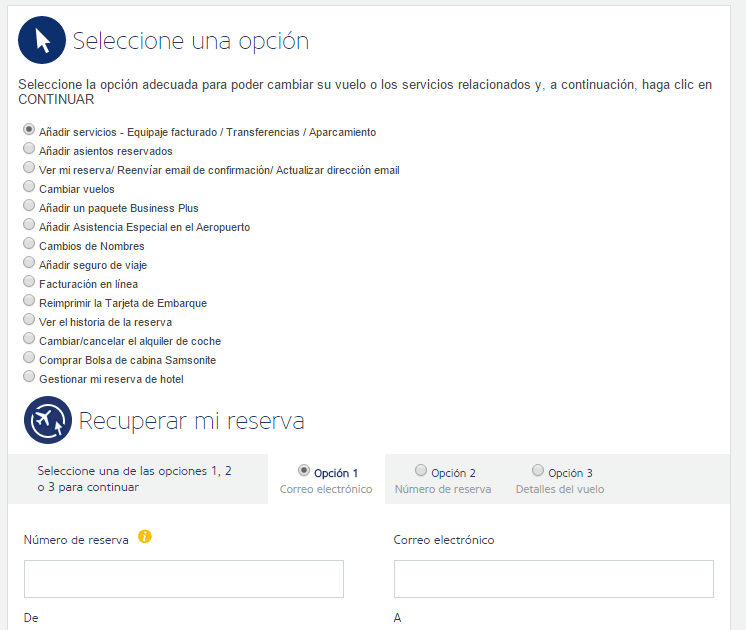
Task: Switch to Opción 3 Detalles del vuelo
Action: 538,470
